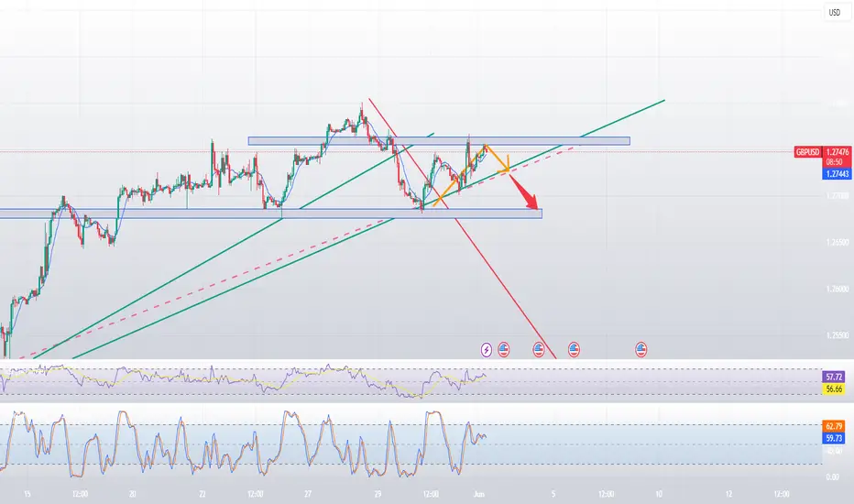Click the 22 date on time axis

tap(203, 494)
